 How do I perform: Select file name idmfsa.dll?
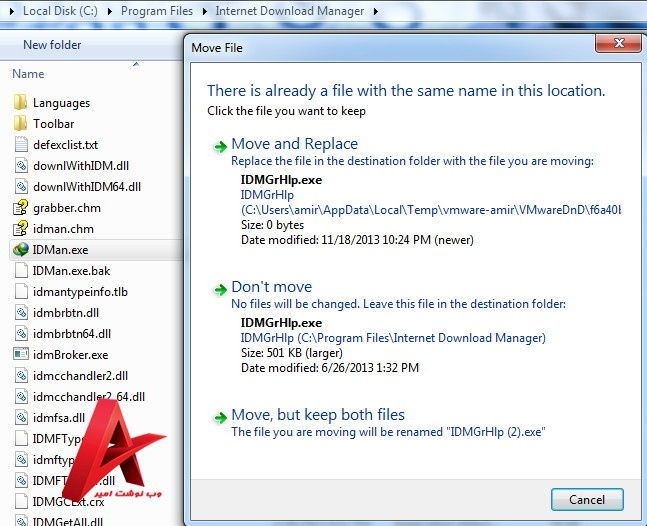[59, 418]
